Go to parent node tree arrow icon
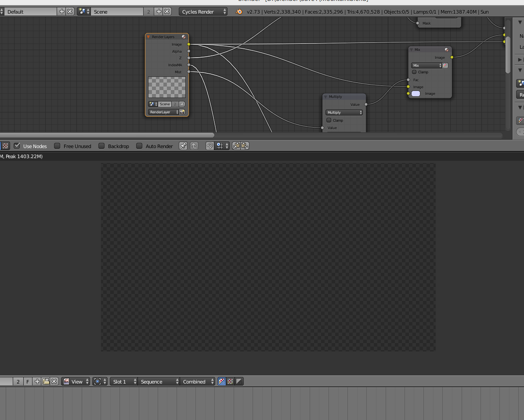This screenshot has height=420, width=524. point(194,146)
